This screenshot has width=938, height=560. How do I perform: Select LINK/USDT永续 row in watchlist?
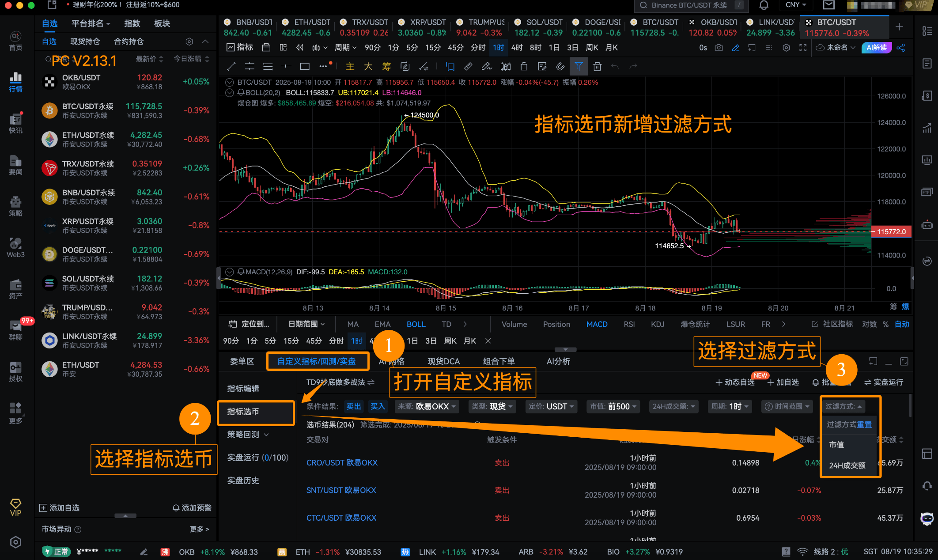[126, 341]
